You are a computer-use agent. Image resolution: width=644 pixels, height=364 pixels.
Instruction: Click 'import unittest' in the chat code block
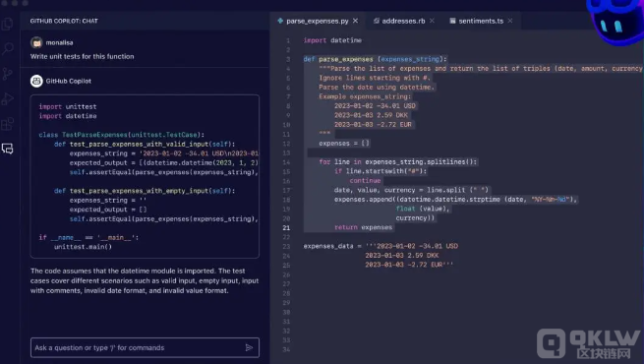68,106
